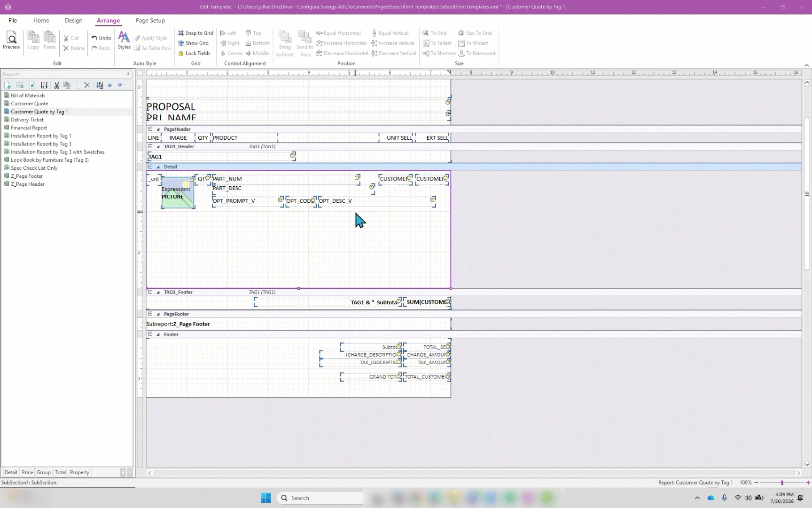Click the vertical scrollbar down arrow
This screenshot has height=508, width=812.
[807, 464]
